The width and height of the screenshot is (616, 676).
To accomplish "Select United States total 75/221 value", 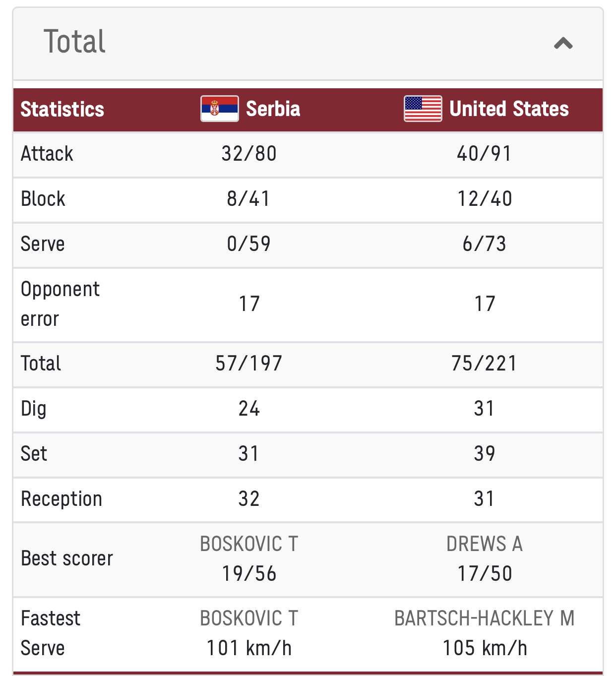I will [x=485, y=364].
